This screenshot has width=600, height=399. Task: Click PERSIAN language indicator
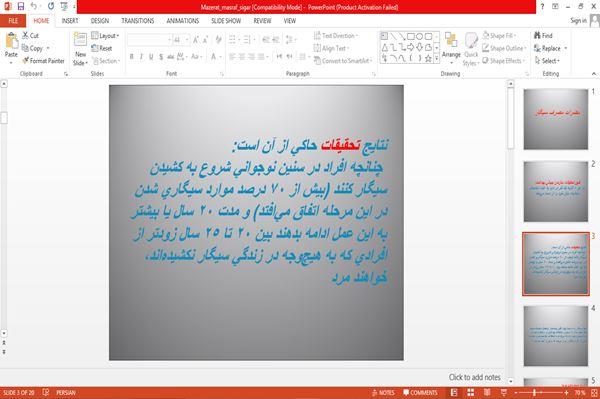coord(66,392)
